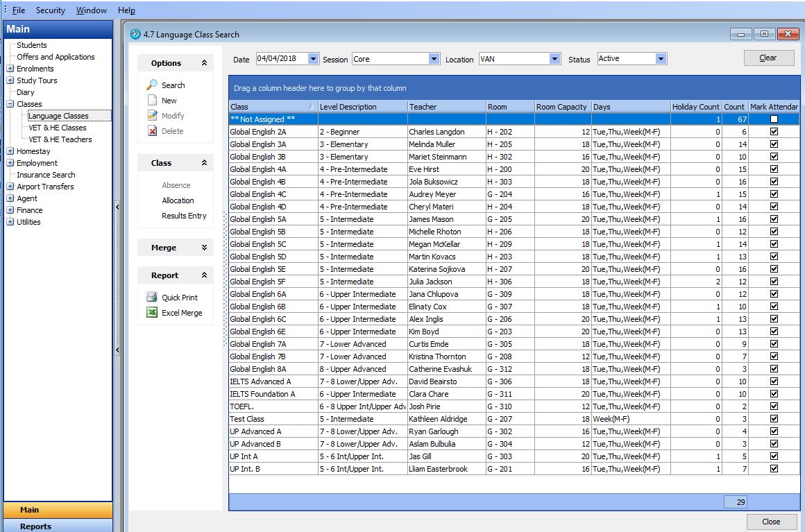
Task: Open the Date dropdown
Action: coord(313,59)
